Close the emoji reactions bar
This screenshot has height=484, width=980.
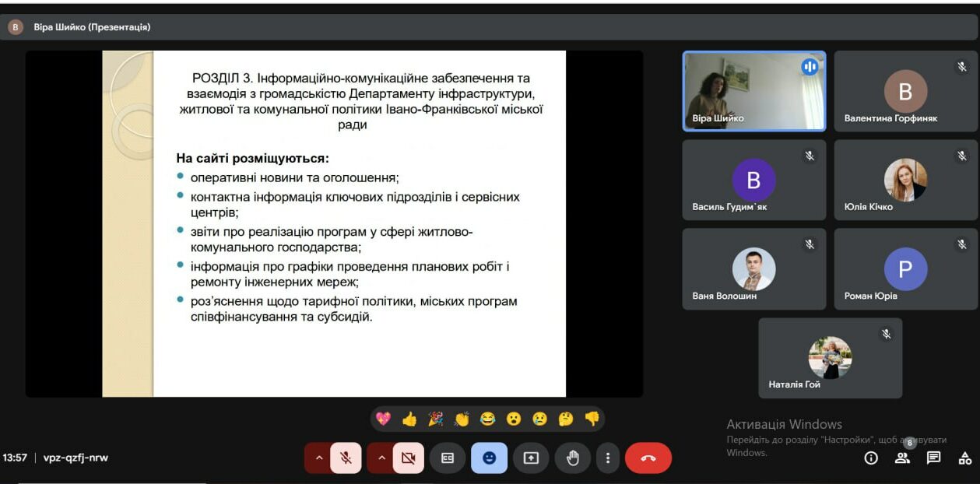click(489, 458)
